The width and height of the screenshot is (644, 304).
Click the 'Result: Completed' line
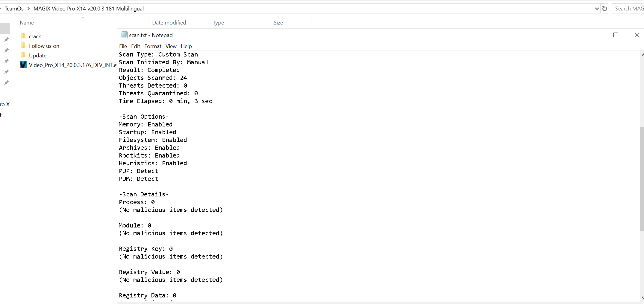(149, 70)
